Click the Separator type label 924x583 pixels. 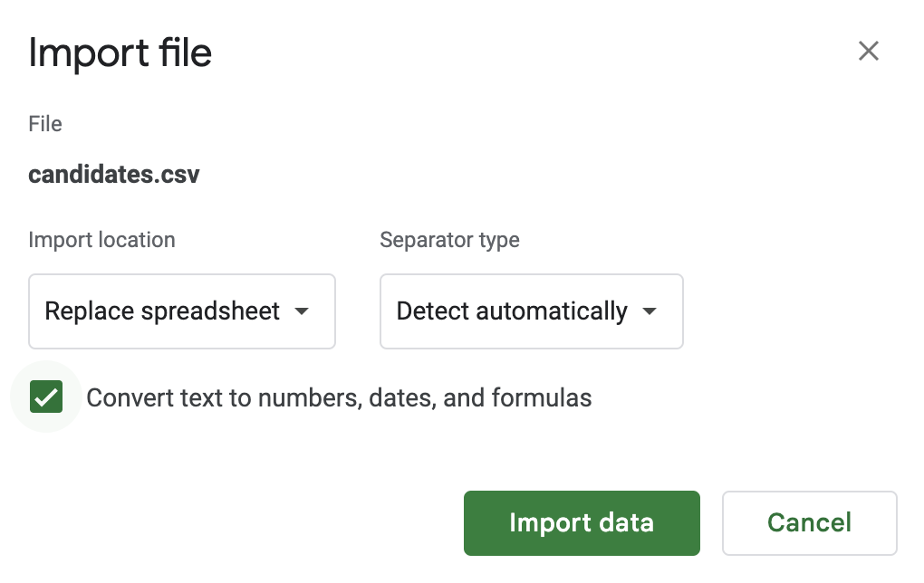[449, 240]
